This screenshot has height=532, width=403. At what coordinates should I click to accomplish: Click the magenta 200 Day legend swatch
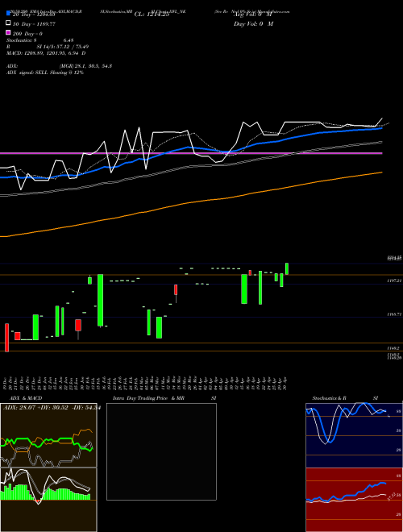8,33
